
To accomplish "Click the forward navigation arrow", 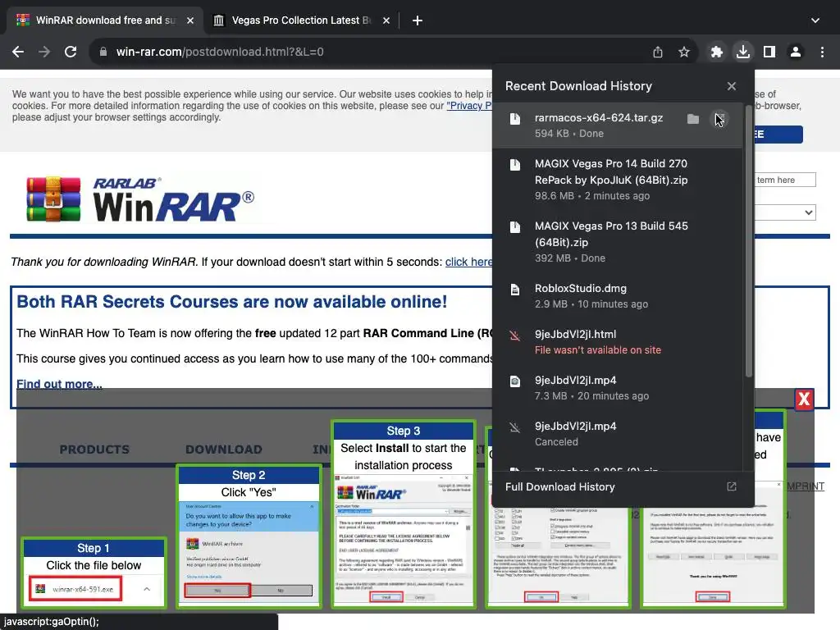I will [44, 52].
